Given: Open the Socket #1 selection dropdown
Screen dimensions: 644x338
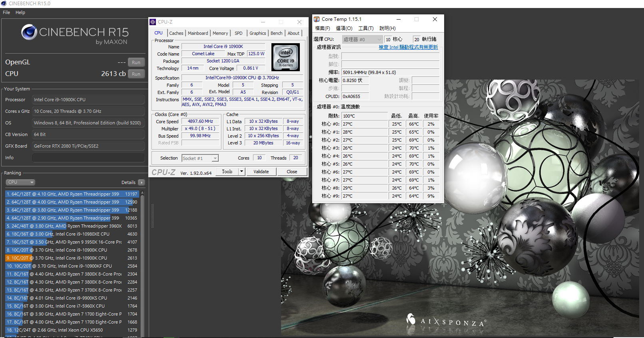Looking at the screenshot, I should pos(200,158).
